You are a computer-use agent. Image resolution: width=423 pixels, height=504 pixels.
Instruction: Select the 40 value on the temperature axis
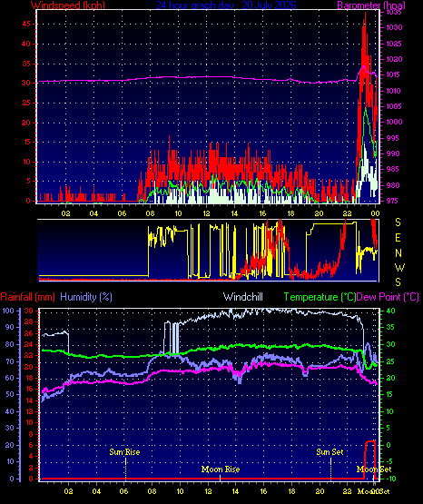390,311
